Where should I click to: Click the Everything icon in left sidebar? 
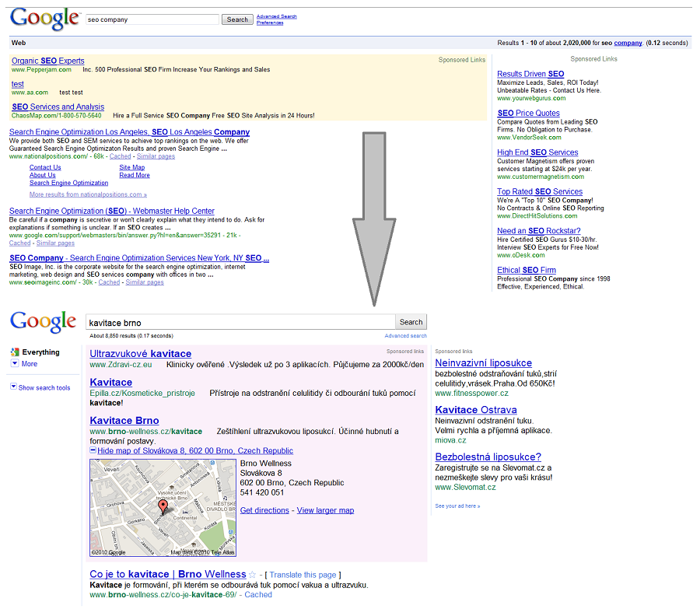pyautogui.click(x=15, y=352)
